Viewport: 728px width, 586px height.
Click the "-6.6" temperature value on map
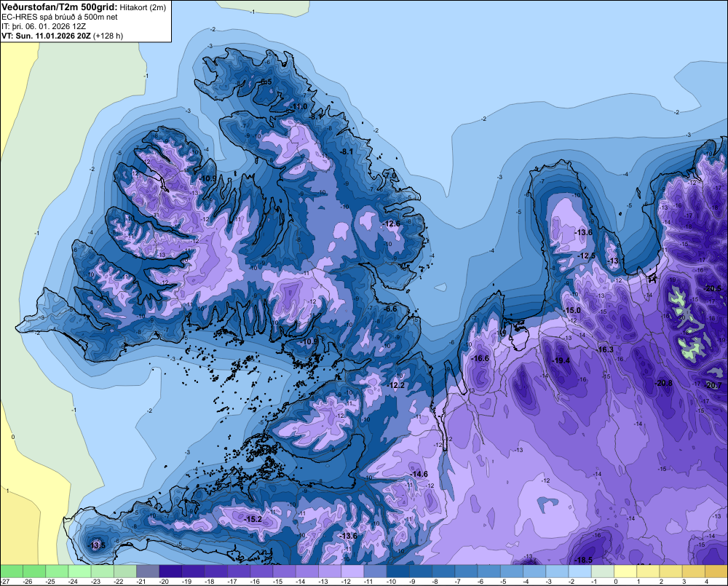[391, 309]
